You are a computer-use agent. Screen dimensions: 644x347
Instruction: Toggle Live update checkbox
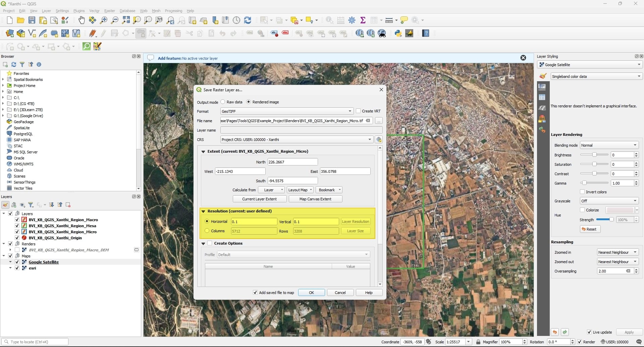pos(589,332)
